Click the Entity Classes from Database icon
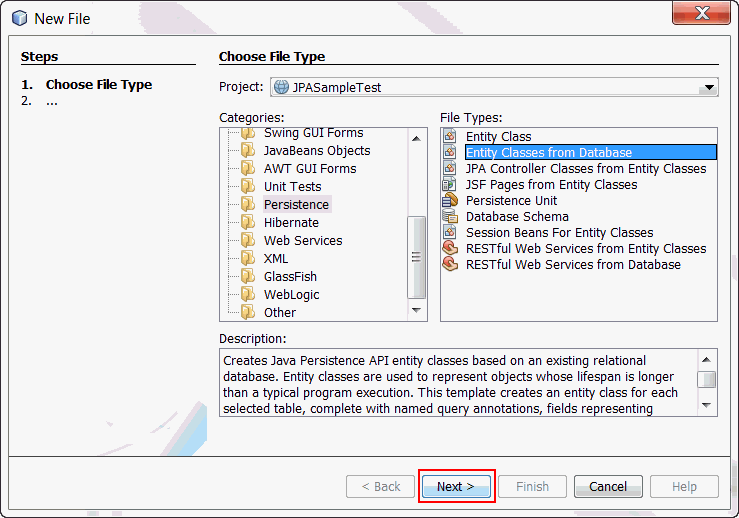Viewport: 739px width, 518px height. (450, 152)
